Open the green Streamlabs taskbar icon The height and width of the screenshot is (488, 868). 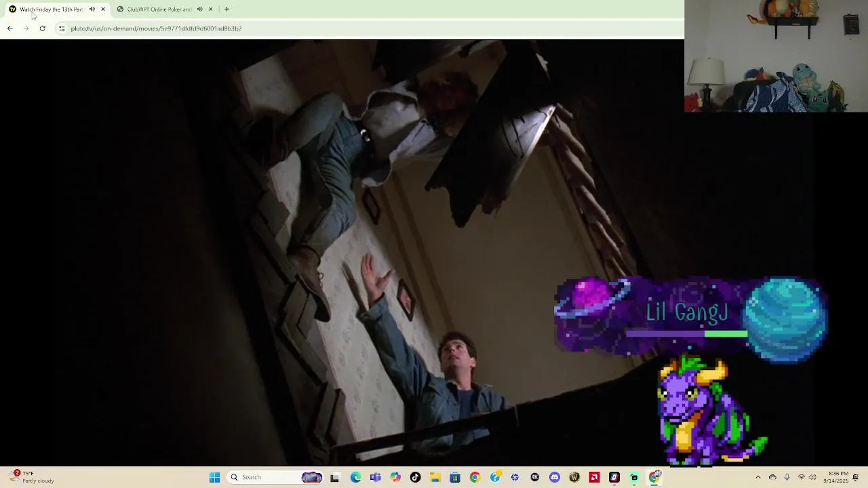634,477
